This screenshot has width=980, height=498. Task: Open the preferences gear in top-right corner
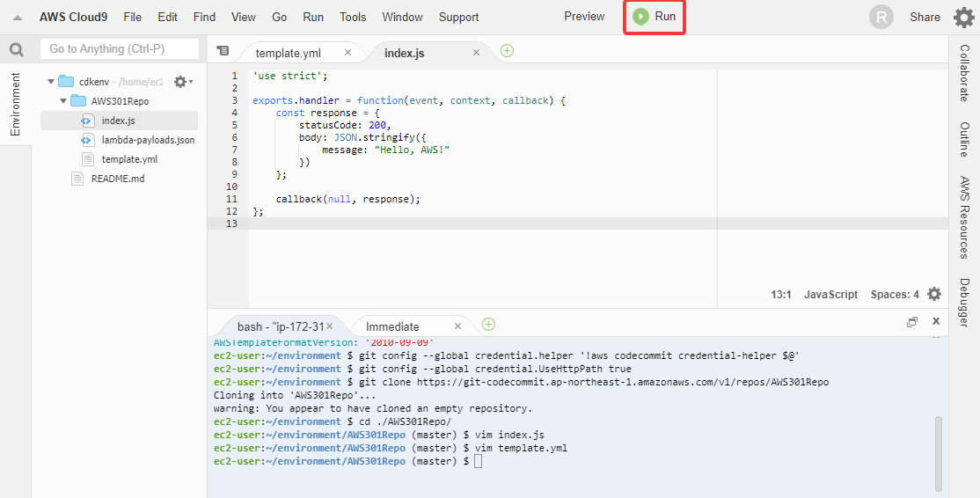click(x=964, y=17)
